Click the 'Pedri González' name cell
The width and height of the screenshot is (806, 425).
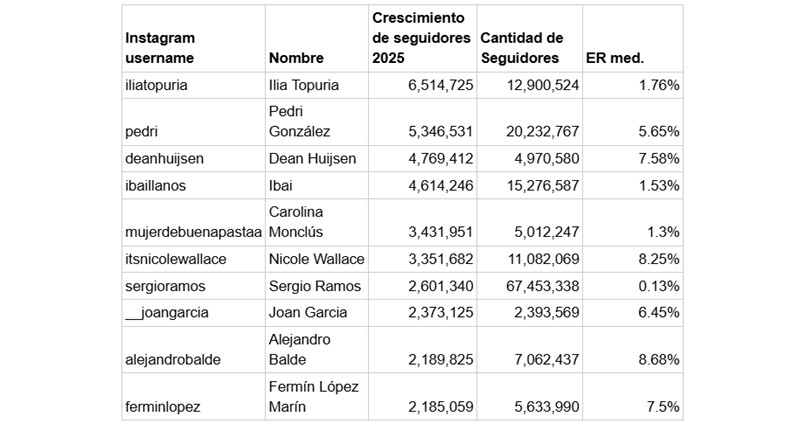click(x=302, y=121)
